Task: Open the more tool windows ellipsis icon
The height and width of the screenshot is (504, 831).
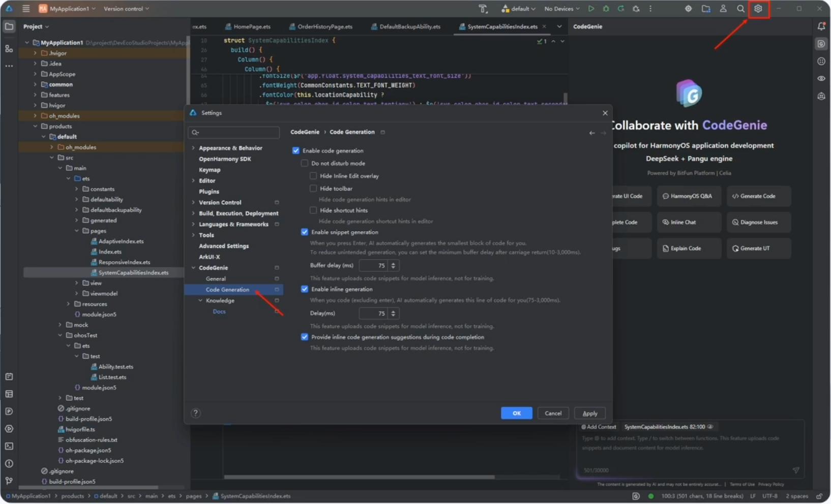Action: 9,66
